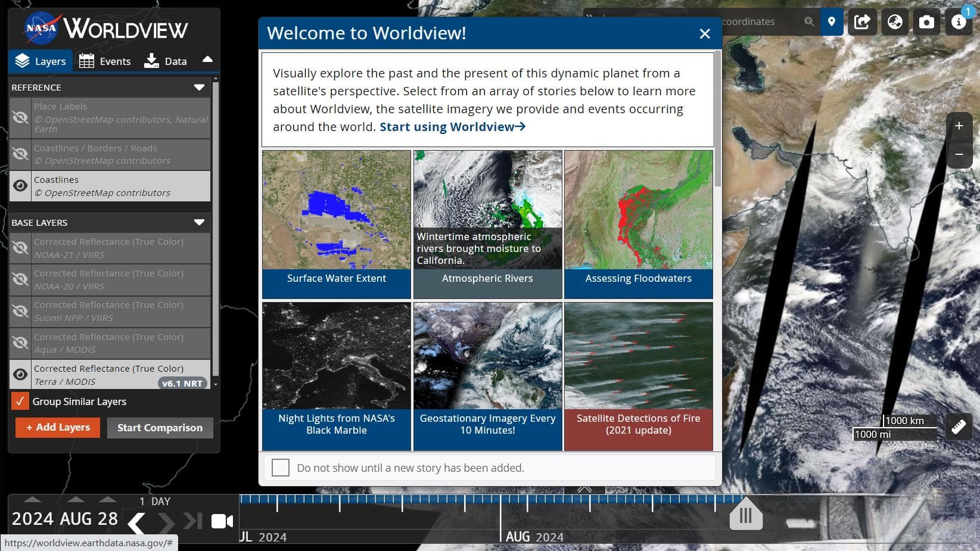
Task: Collapse the BASE LAYERS group
Action: pyautogui.click(x=199, y=223)
